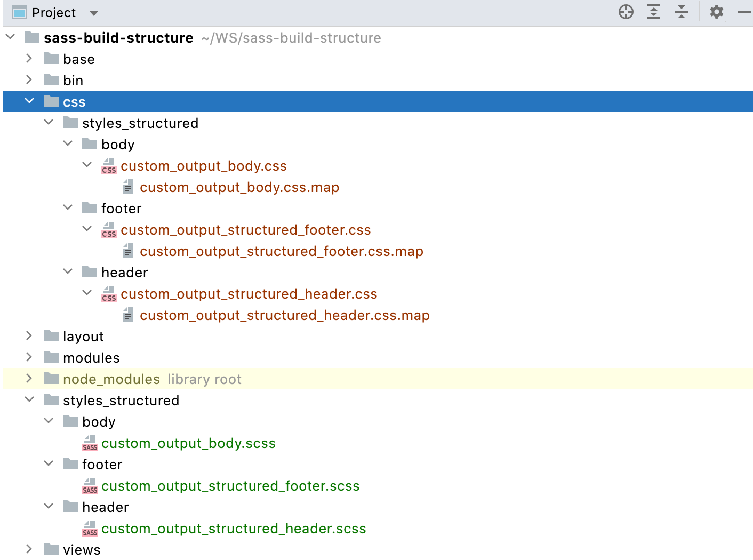Collapse the selected css folder
This screenshot has width=753, height=560.
[x=29, y=101]
